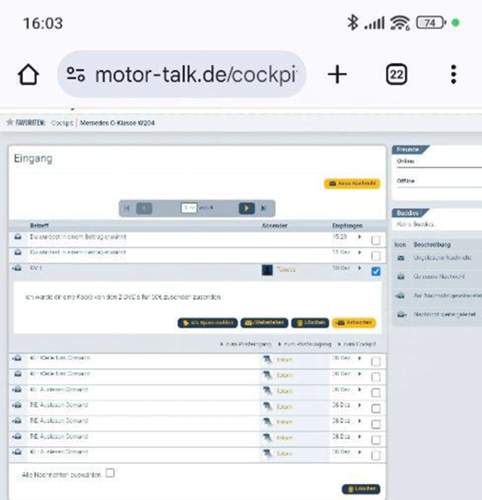482x500 pixels.
Task: Open the page number dropdown in pager
Action: coord(189,208)
